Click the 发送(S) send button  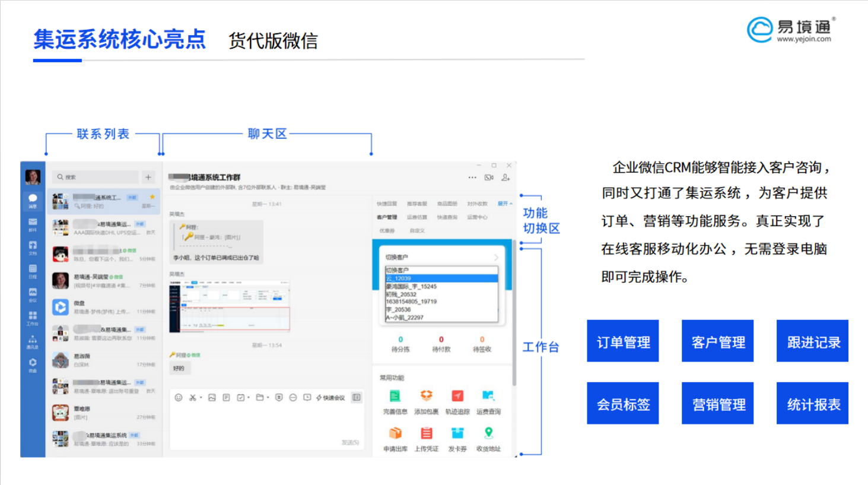(350, 442)
